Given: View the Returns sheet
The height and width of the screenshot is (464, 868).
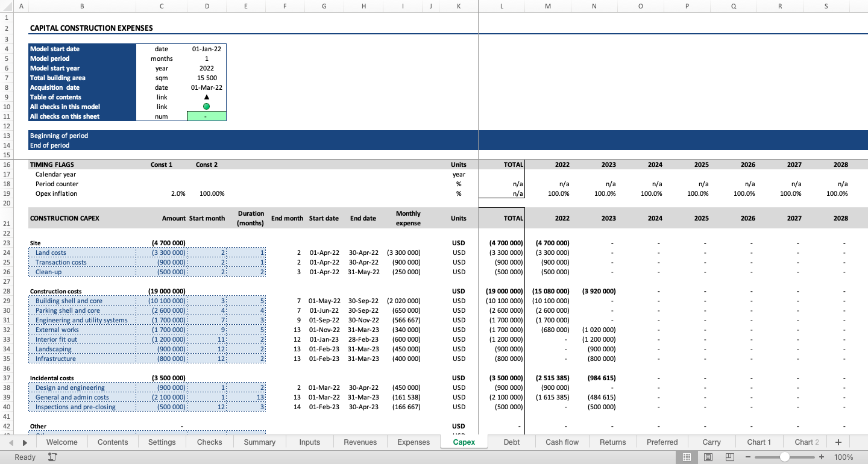Looking at the screenshot, I should pos(612,442).
